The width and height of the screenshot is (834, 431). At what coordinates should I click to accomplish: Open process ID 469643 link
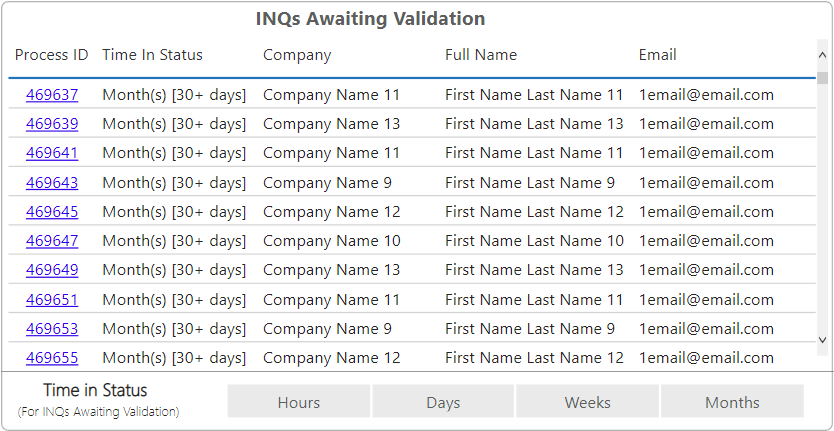(52, 183)
